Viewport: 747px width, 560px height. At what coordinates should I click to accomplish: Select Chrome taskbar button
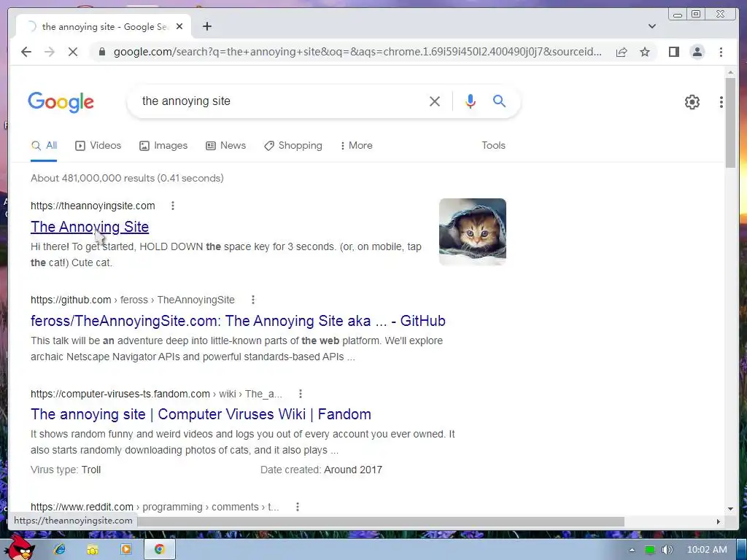(x=159, y=549)
